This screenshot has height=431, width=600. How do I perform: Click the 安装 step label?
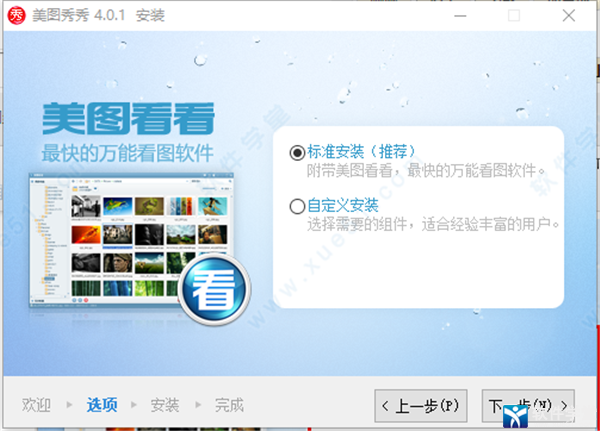click(x=165, y=405)
